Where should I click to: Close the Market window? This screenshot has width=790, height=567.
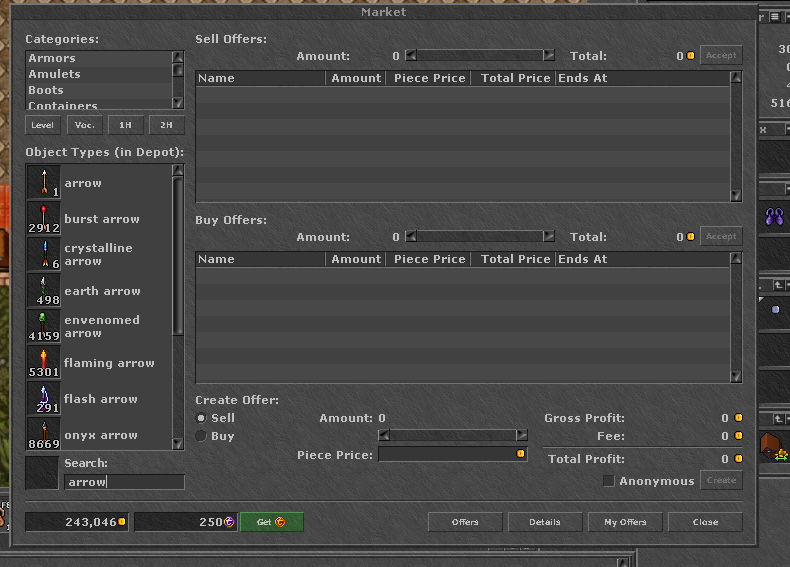pos(705,522)
